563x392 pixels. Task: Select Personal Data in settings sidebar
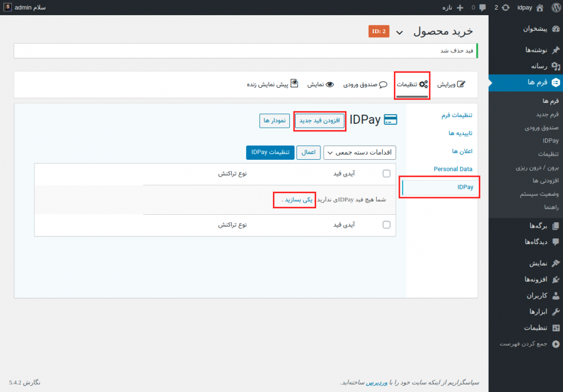tap(453, 169)
